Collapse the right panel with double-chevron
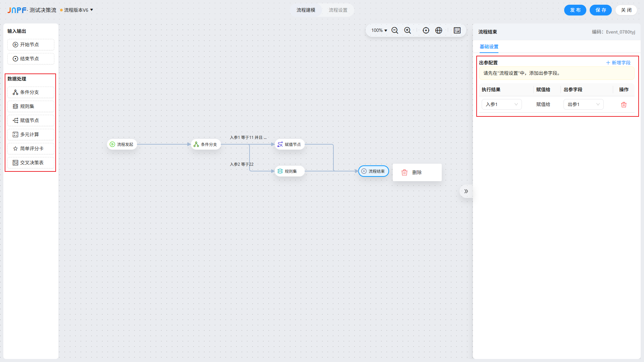The height and width of the screenshot is (362, 644). pos(466,191)
